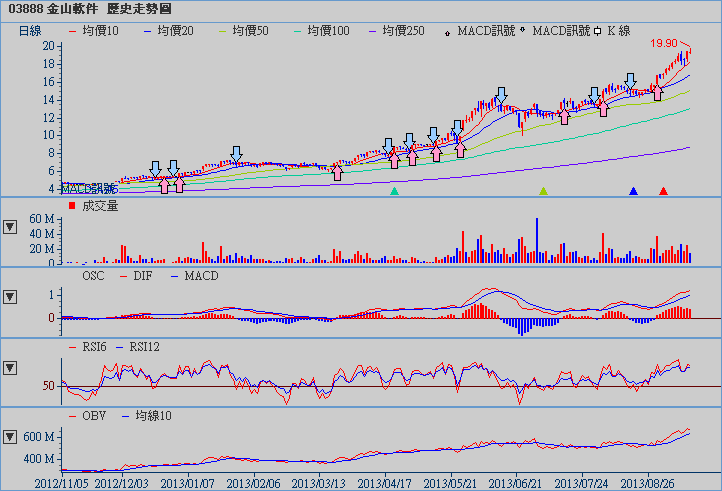The image size is (722, 491).
Task: Open the RSI panel dropdown arrow
Action: [x=10, y=367]
